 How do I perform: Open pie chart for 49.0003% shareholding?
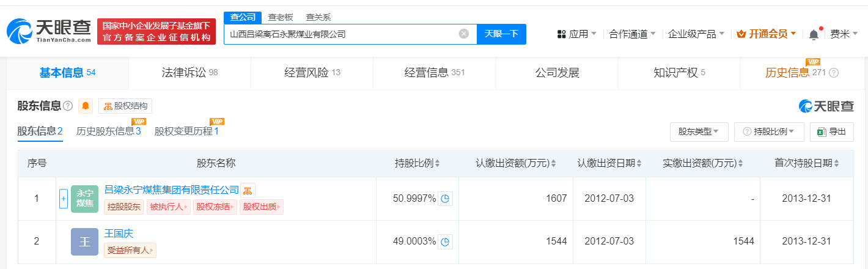pyautogui.click(x=446, y=241)
